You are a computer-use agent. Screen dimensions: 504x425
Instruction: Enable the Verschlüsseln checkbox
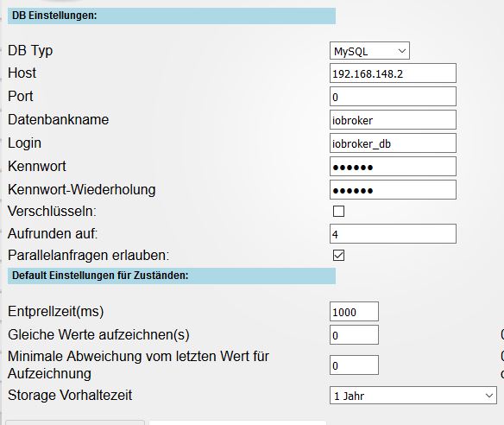click(338, 212)
